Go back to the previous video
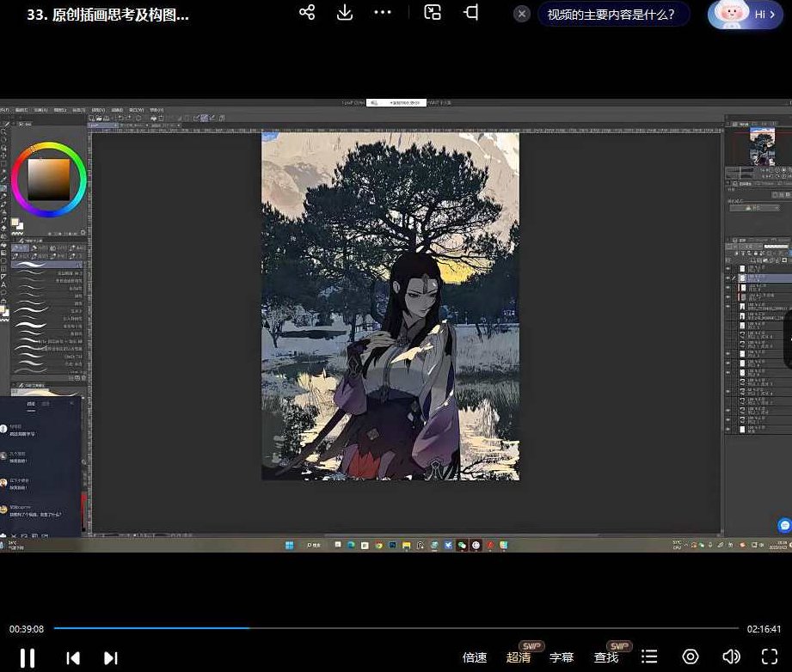 73,657
